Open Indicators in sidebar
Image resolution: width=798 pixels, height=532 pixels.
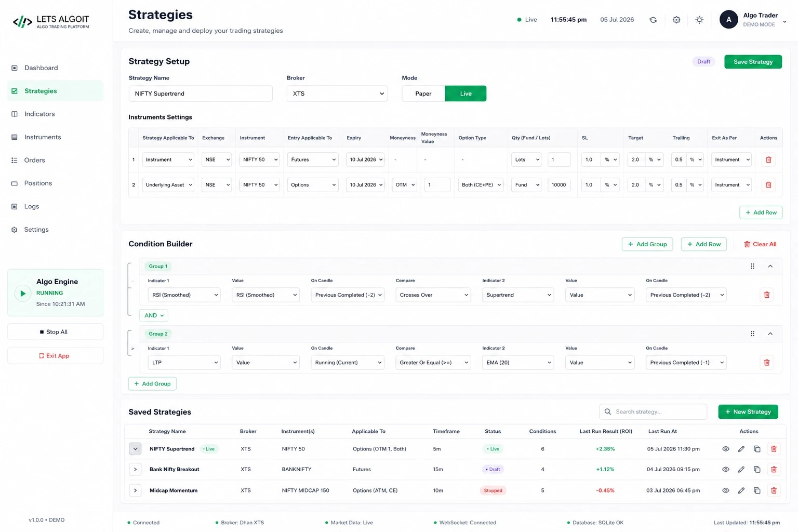55,114
